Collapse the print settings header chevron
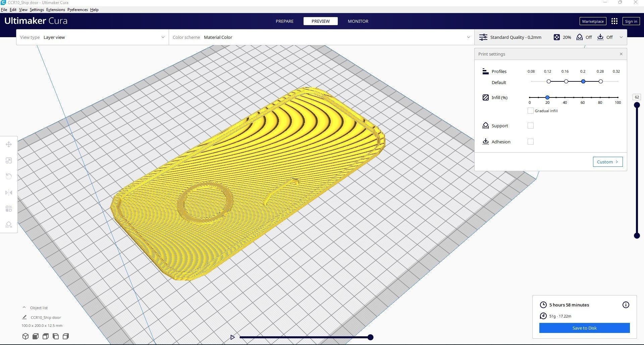The width and height of the screenshot is (644, 345). coord(621,37)
